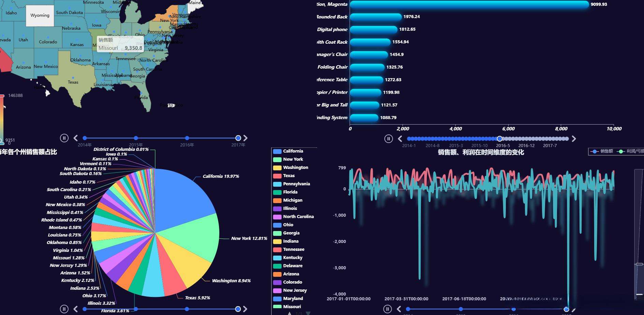Go to previous page of state legend

[x=290, y=313]
